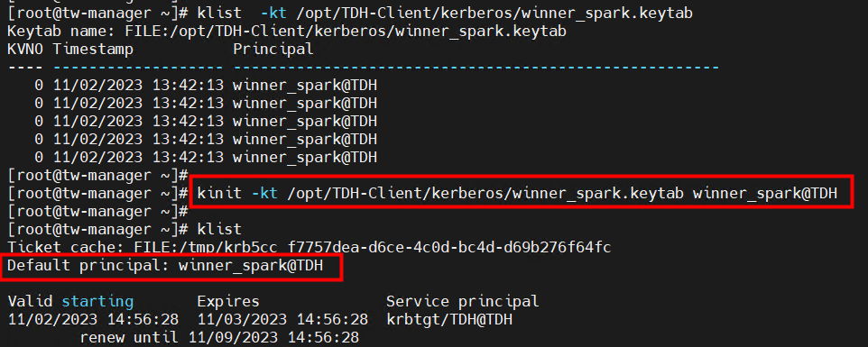Click expiry date 11/03/2023 14:56:28
The height and width of the screenshot is (347, 868).
pos(282,319)
